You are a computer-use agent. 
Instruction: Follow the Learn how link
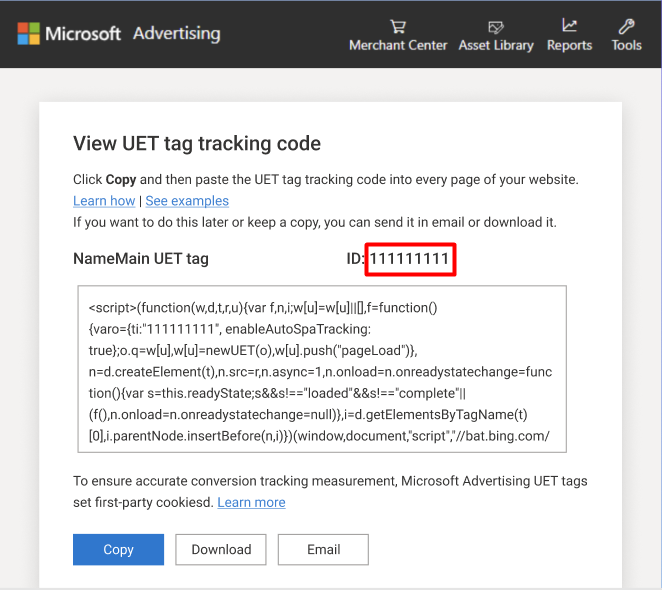[x=104, y=201]
